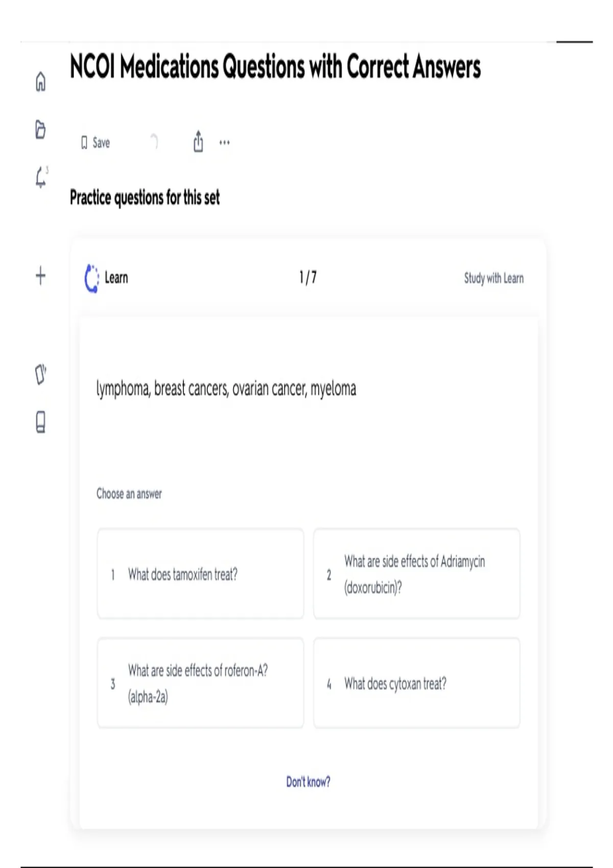Click the 1/7 question progress counter

[x=308, y=277]
